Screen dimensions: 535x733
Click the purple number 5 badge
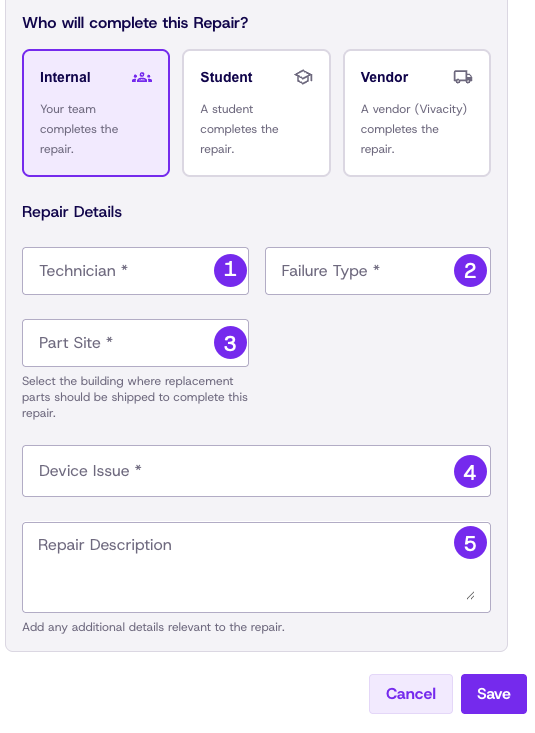pos(470,542)
